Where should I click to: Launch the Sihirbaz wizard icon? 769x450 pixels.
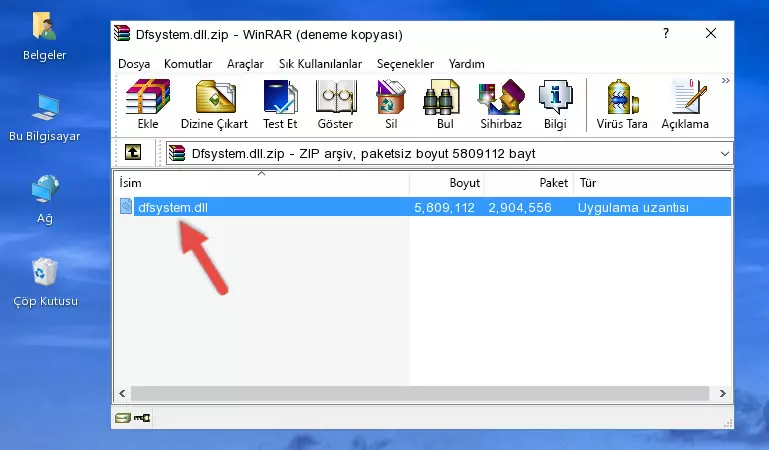tap(501, 97)
